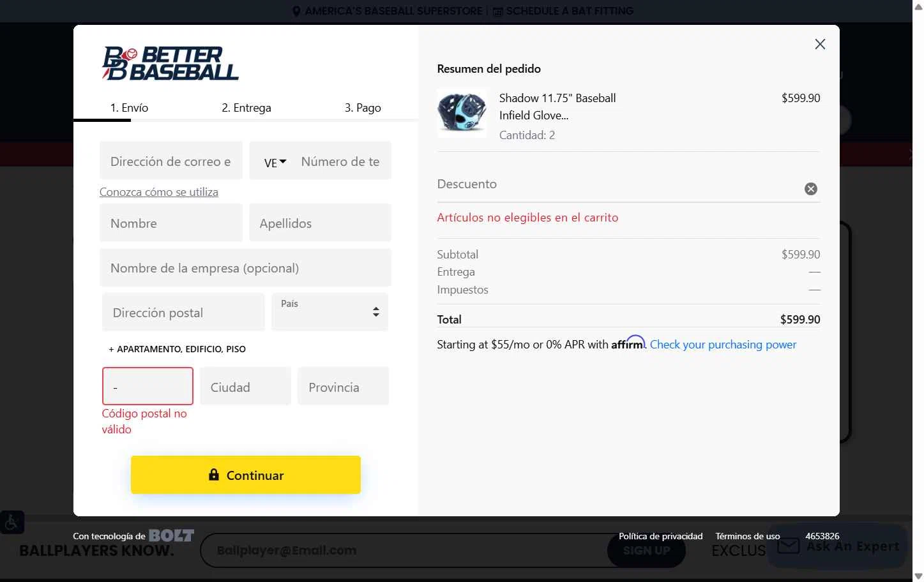The height and width of the screenshot is (582, 924).
Task: Switch to the 3. Pago step tab
Action: click(363, 108)
